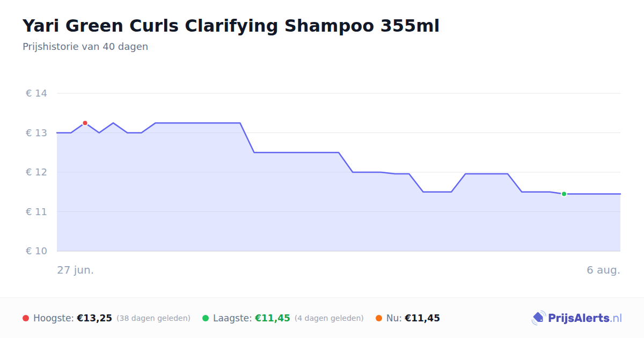Select the € 13 axis label

(36, 133)
